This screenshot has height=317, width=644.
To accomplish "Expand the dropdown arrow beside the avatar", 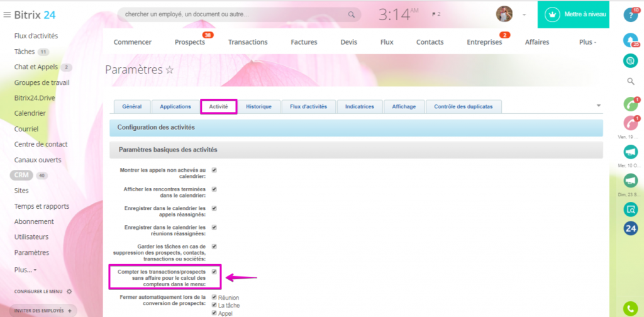I will pos(524,15).
